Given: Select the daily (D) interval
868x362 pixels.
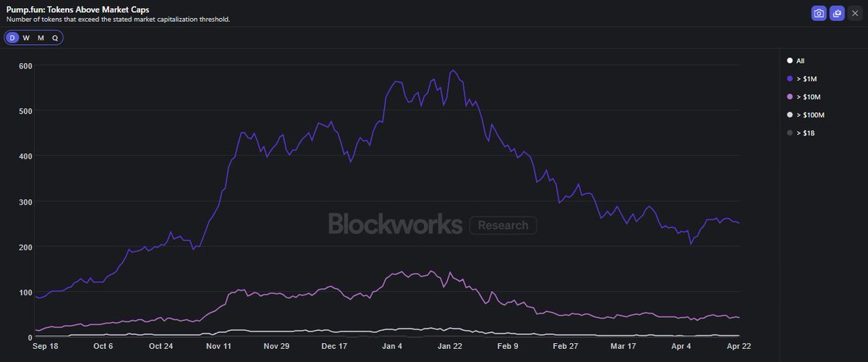Looking at the screenshot, I should [12, 38].
